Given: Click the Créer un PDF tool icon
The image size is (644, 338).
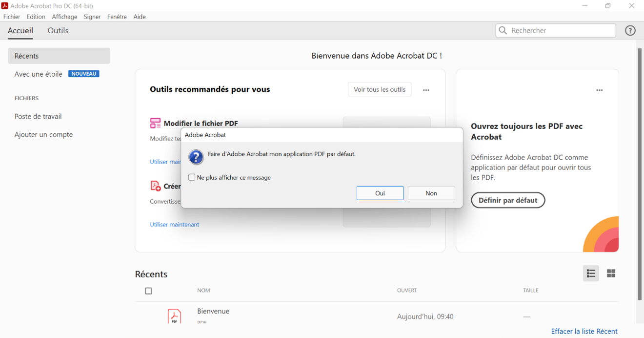Looking at the screenshot, I should (155, 186).
